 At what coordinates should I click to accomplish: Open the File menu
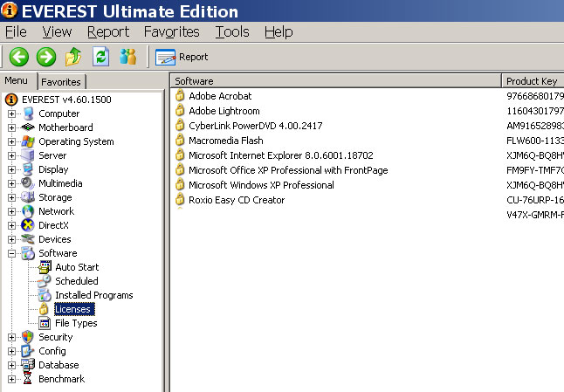point(16,32)
